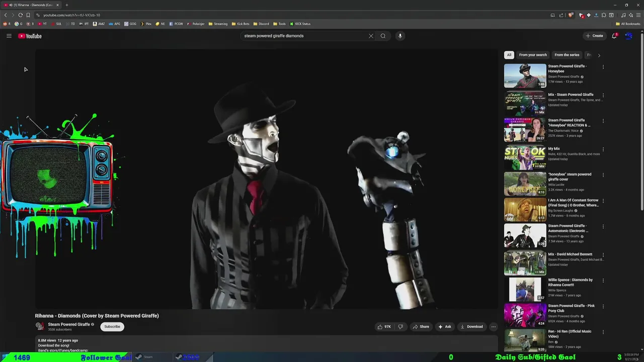Expand the video description box
Viewport: 644px width, 362px height.
tap(266, 345)
